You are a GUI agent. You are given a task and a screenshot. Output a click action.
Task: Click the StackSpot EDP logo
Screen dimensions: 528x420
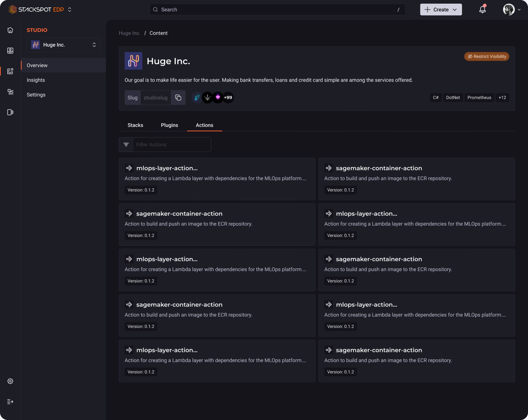(x=36, y=10)
